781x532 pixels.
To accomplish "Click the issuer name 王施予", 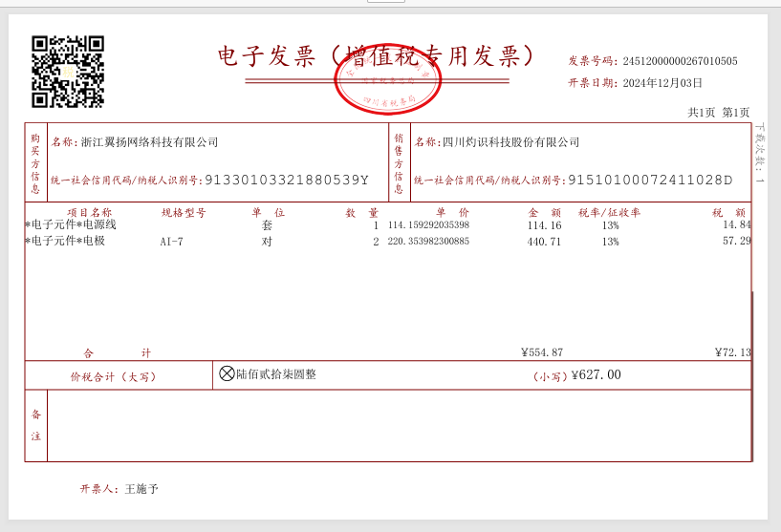I will (x=141, y=489).
